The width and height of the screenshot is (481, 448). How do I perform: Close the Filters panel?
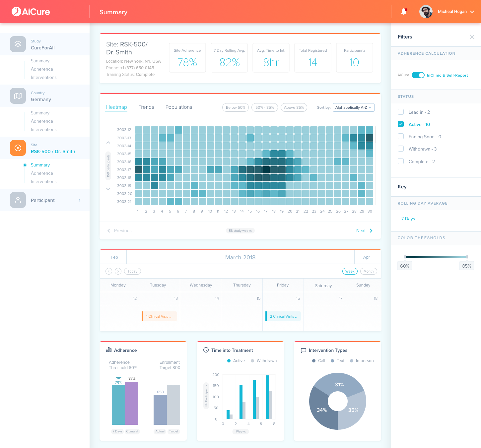click(x=472, y=37)
